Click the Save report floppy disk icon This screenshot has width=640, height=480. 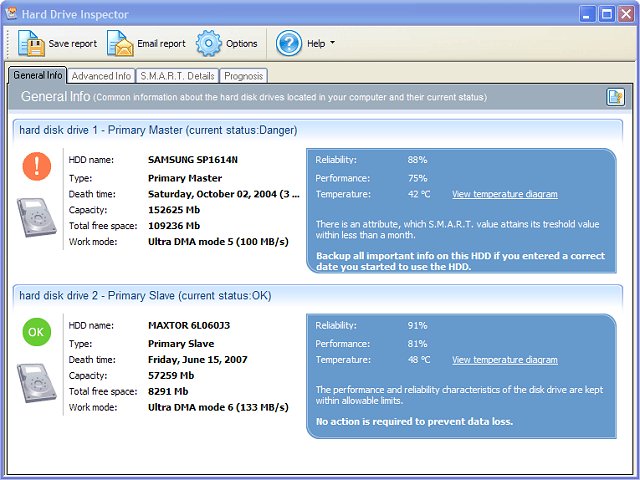click(x=31, y=43)
